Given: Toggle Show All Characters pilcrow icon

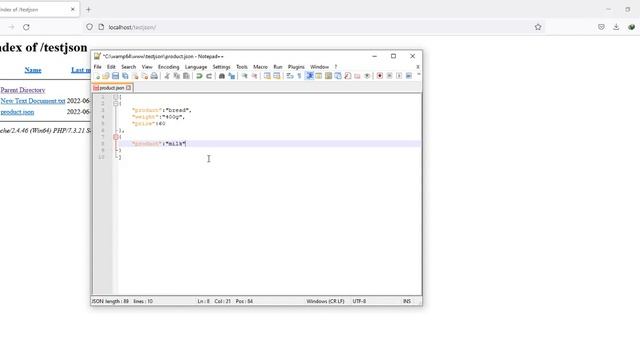Looking at the screenshot, I should 299,76.
